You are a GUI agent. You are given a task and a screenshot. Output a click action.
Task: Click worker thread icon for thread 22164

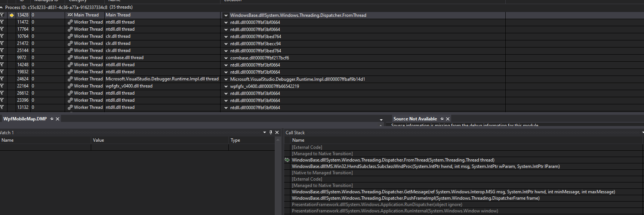(x=70, y=86)
